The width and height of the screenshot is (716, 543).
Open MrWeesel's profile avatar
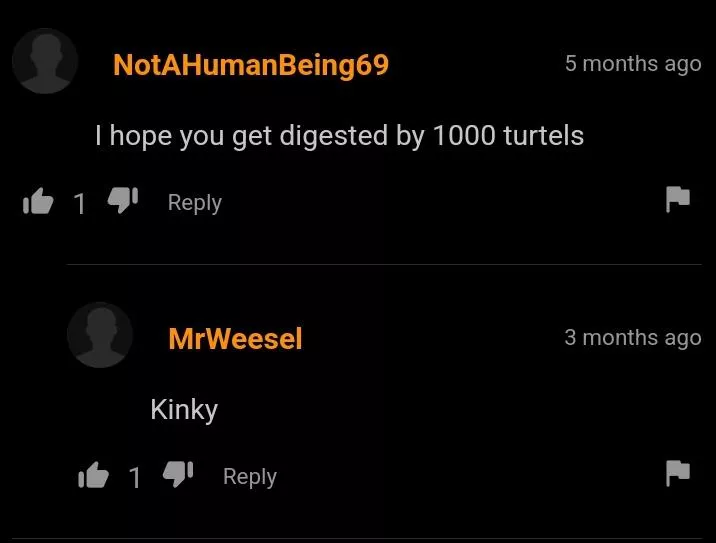(100, 335)
